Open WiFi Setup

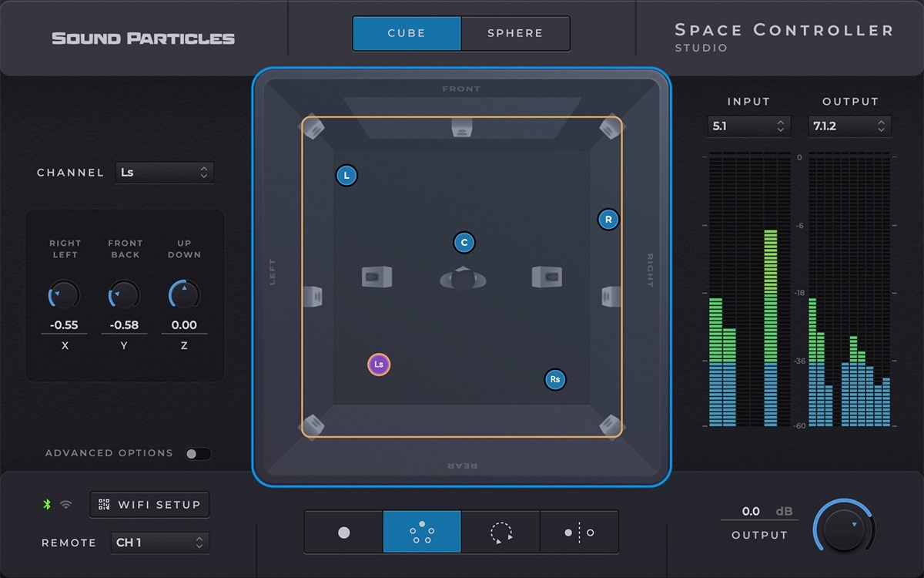point(149,505)
